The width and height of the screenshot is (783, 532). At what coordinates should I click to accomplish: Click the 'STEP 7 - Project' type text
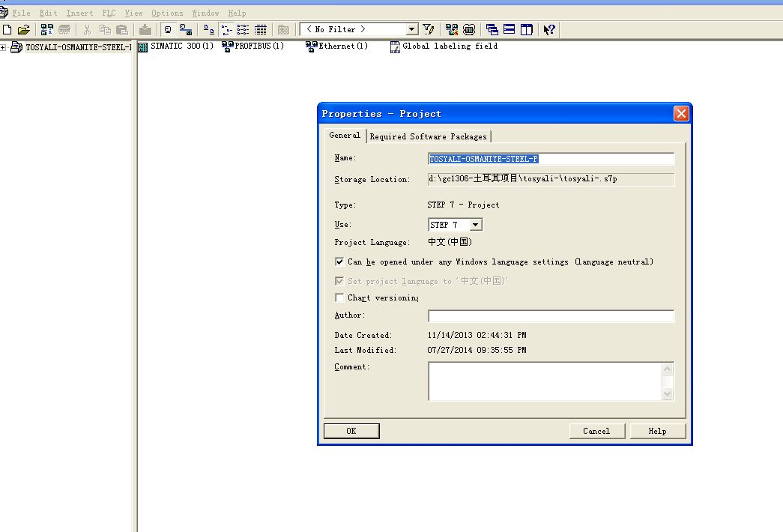tap(463, 205)
